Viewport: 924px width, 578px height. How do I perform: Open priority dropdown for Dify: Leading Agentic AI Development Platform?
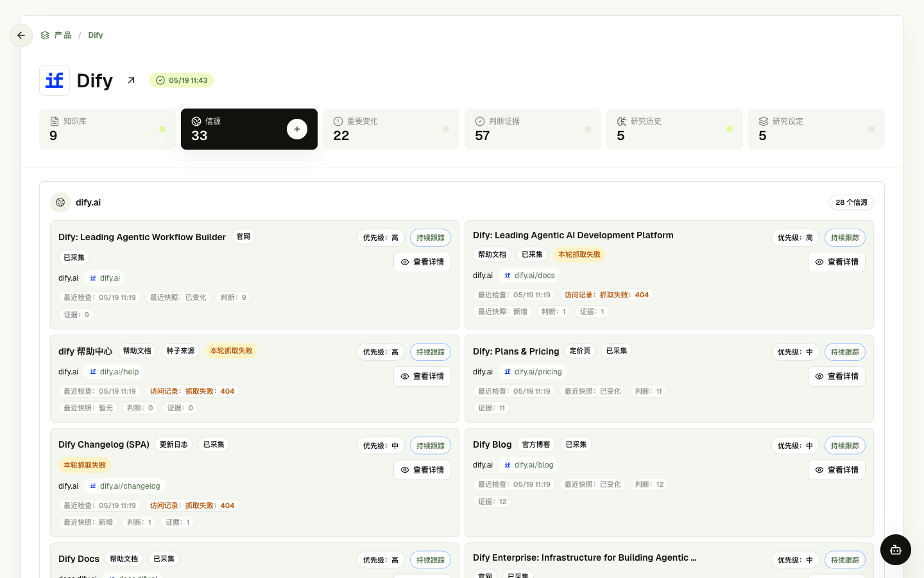795,238
